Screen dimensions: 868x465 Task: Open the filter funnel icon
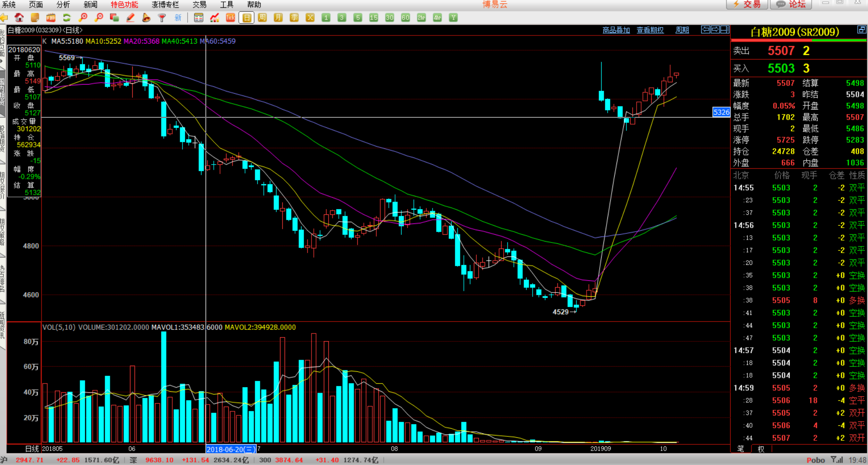[x=162, y=18]
